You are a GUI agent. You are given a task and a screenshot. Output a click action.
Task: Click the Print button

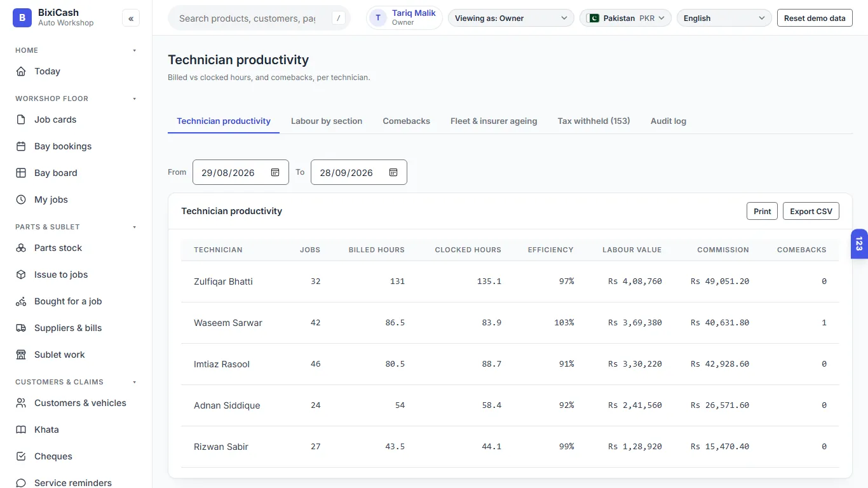(763, 211)
